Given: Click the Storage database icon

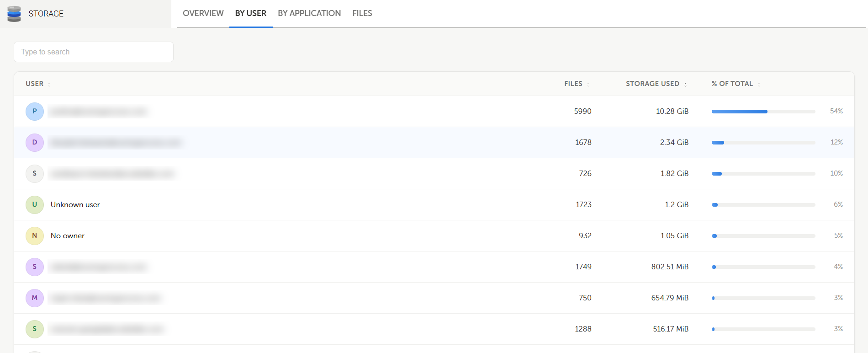Looking at the screenshot, I should 14,14.
